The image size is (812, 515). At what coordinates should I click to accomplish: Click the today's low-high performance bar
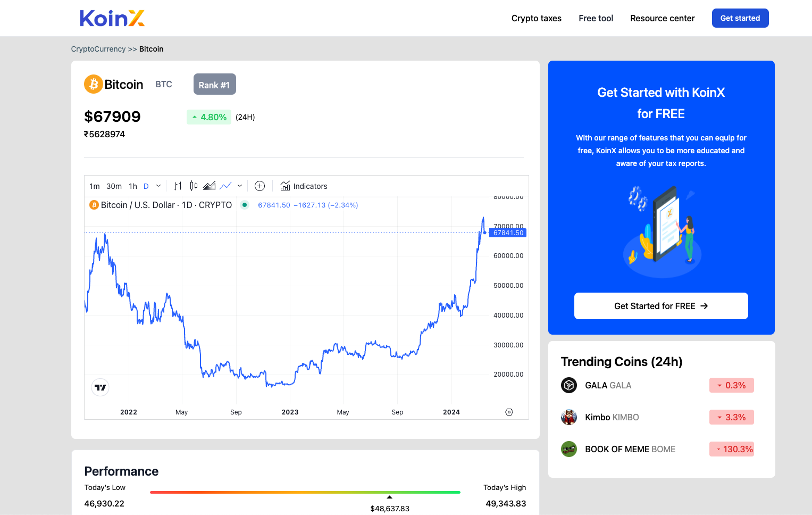coord(305,493)
